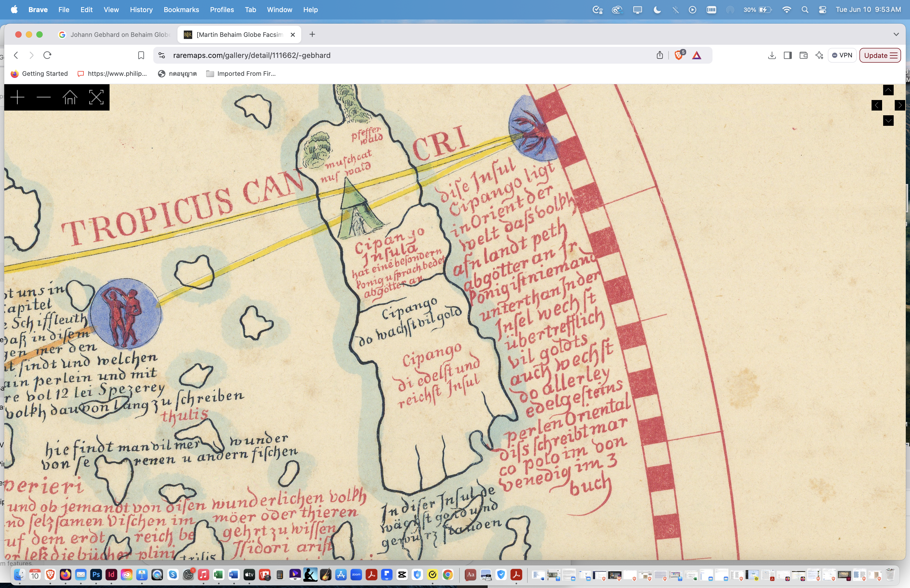This screenshot has width=910, height=588.
Task: Open the Bookmarks menu
Action: click(x=181, y=9)
